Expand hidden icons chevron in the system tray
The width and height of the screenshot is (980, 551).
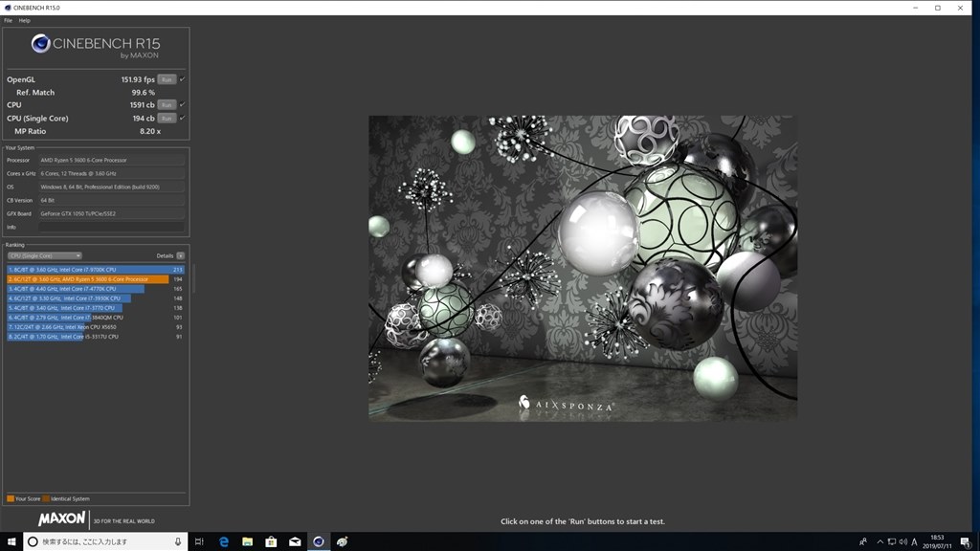[x=880, y=541]
